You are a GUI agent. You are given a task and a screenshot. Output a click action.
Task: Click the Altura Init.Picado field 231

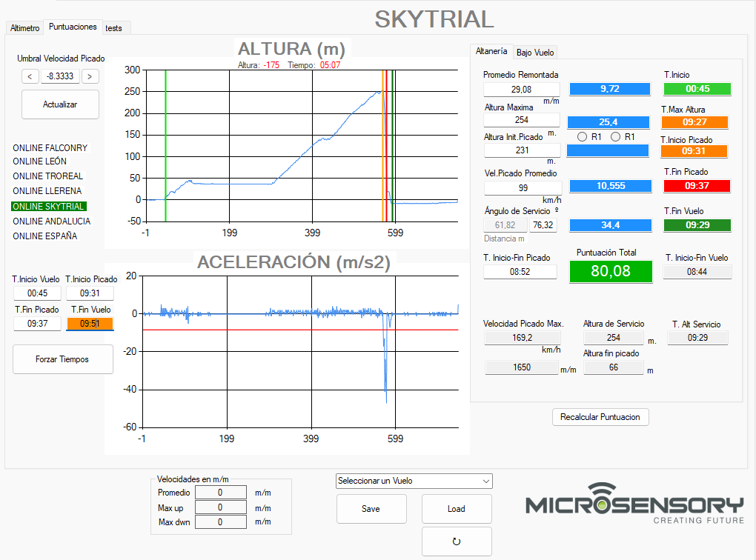tap(523, 150)
